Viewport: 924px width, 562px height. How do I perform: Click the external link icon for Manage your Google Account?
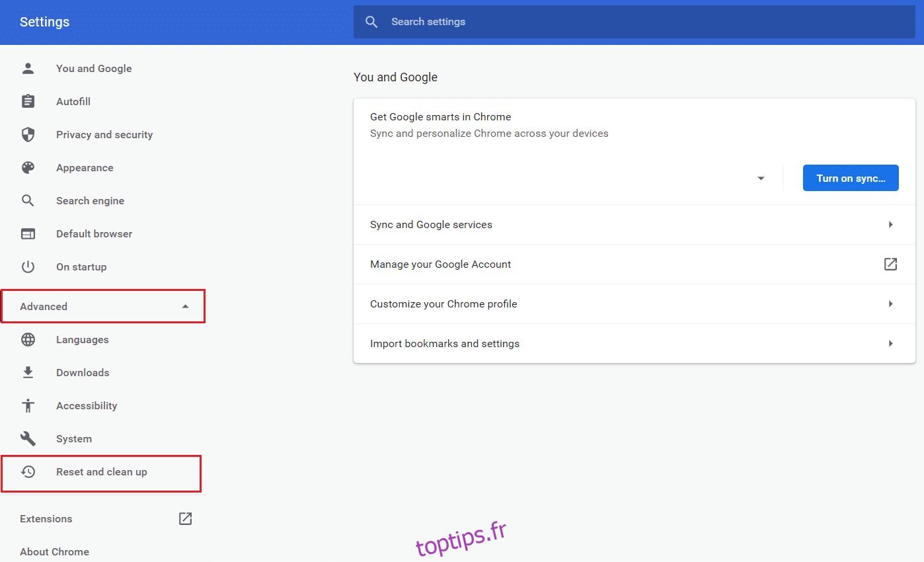890,264
